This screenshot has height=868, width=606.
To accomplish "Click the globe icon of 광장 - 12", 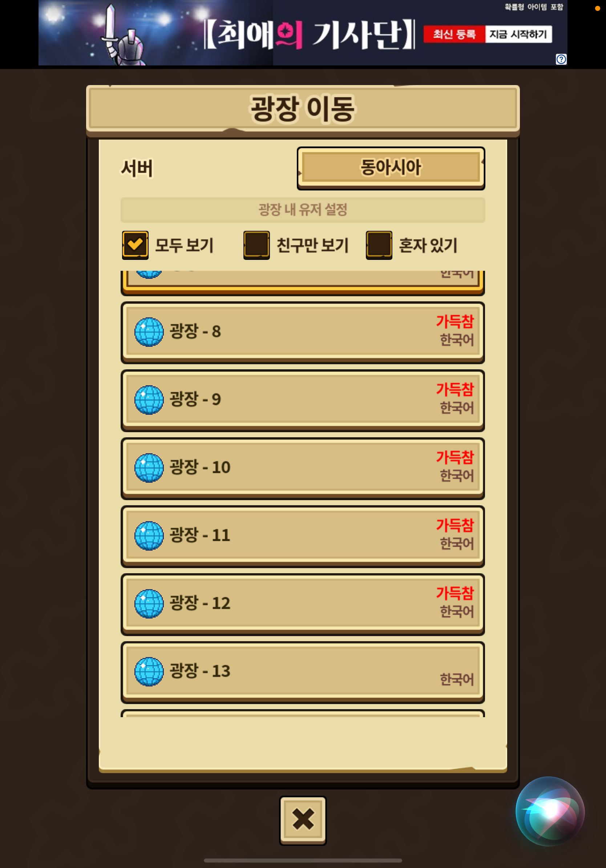I will [x=149, y=603].
